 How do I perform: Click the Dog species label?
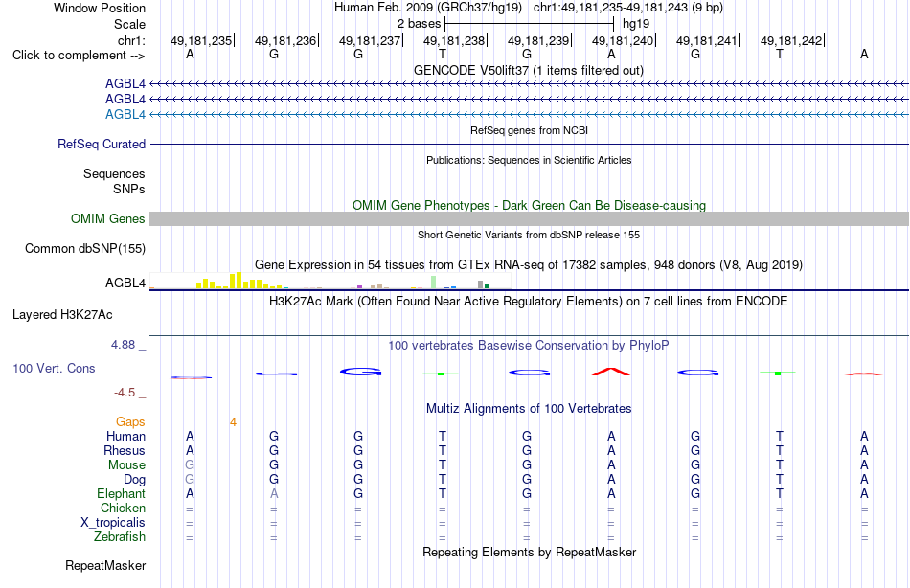tap(134, 479)
